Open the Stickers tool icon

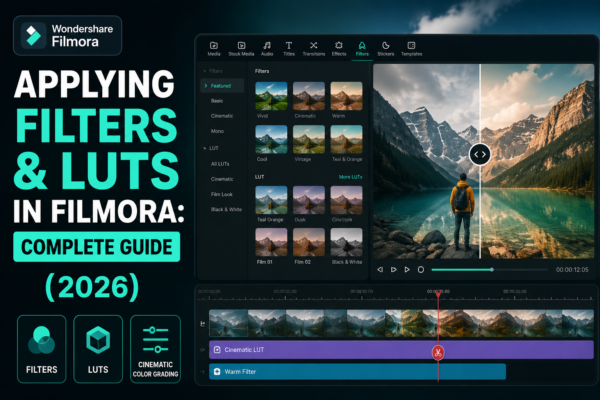point(386,46)
